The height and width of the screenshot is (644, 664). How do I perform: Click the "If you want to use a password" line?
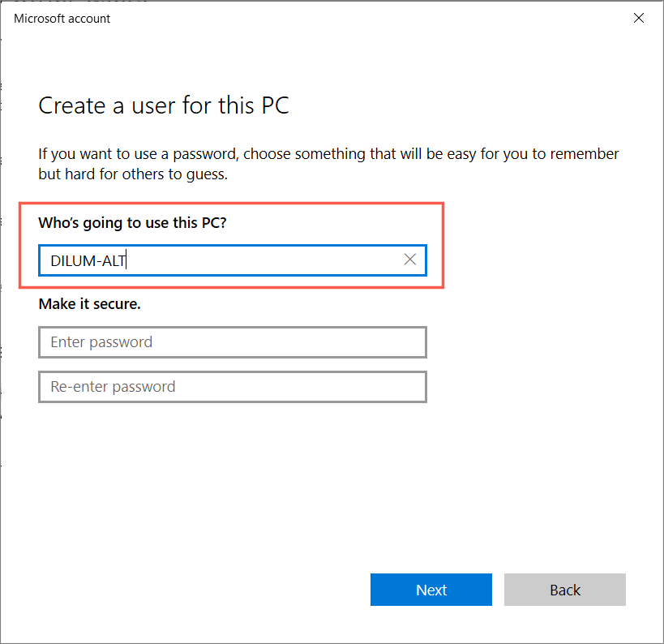[328, 153]
